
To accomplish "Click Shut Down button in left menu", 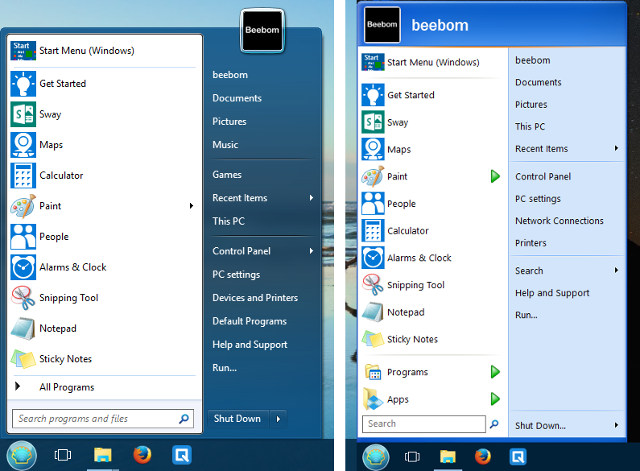I will click(x=238, y=419).
